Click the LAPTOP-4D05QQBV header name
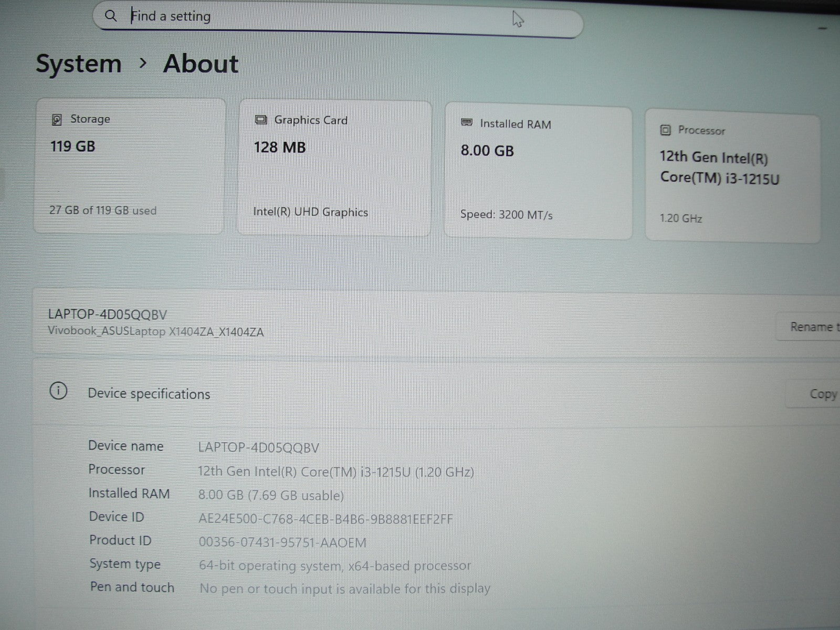This screenshot has height=630, width=840. click(x=108, y=314)
